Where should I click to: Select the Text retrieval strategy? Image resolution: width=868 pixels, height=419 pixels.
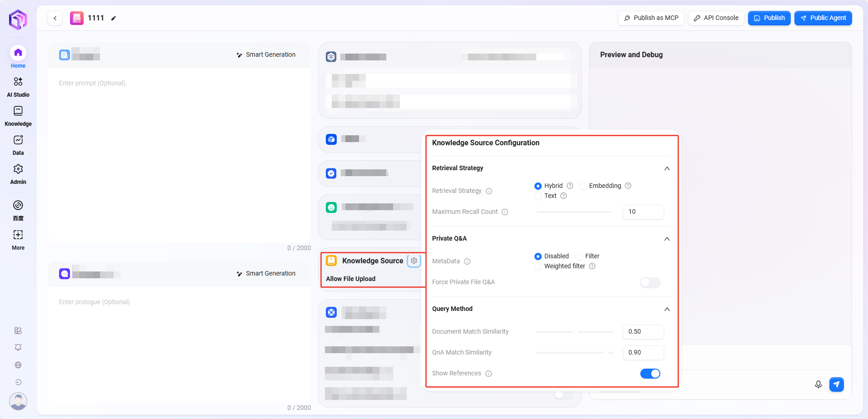(539, 196)
